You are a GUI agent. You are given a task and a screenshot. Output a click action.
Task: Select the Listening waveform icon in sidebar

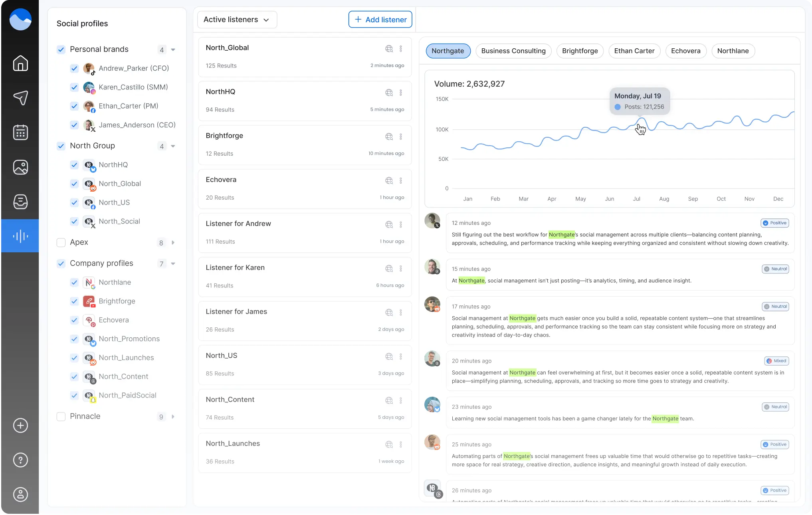(20, 236)
